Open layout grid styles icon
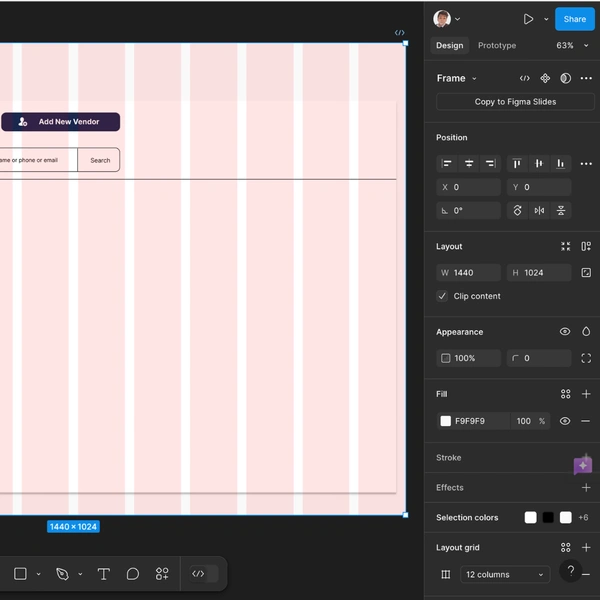The height and width of the screenshot is (600, 600). pos(565,548)
